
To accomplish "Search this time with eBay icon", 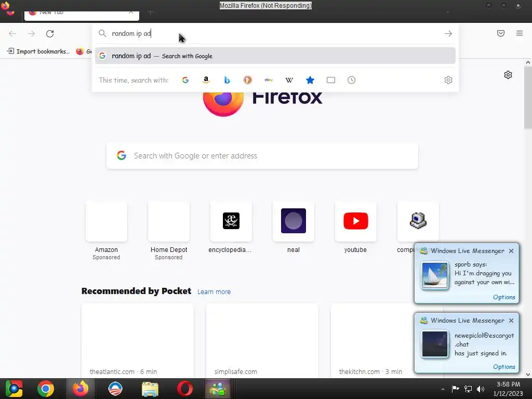I will [x=269, y=80].
